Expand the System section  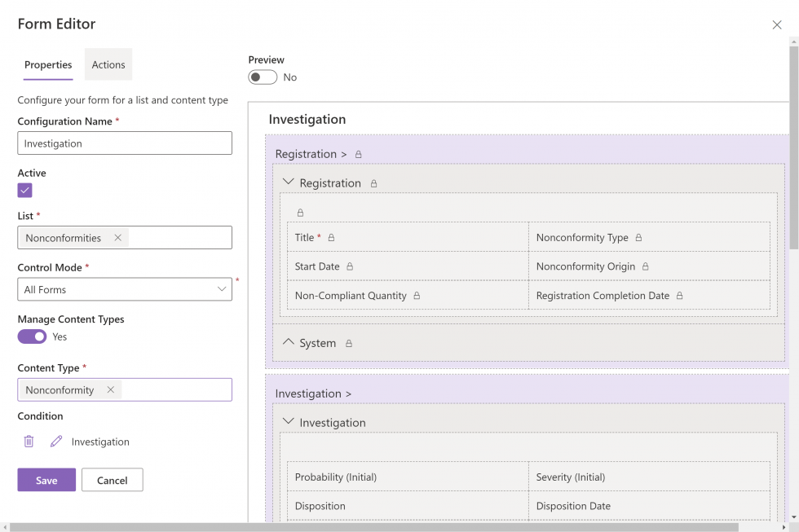[287, 343]
